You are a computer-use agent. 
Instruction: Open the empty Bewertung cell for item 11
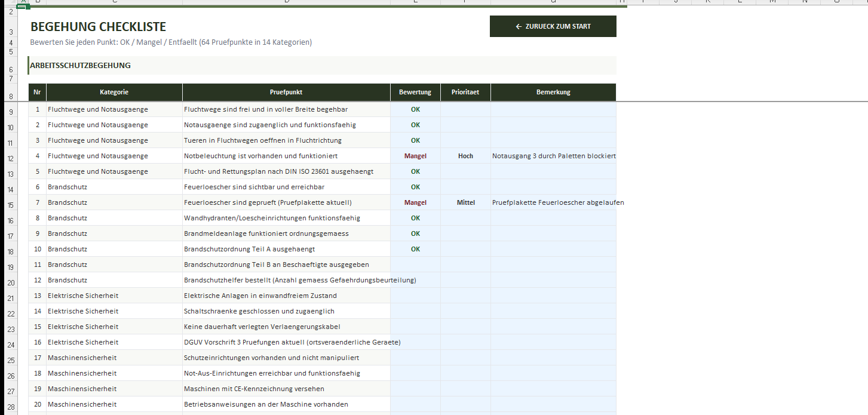tap(415, 265)
